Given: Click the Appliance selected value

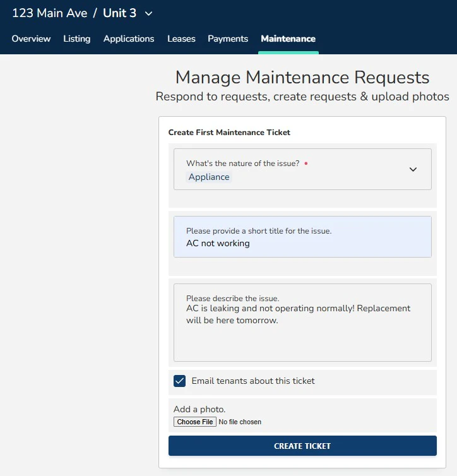Looking at the screenshot, I should click(209, 177).
